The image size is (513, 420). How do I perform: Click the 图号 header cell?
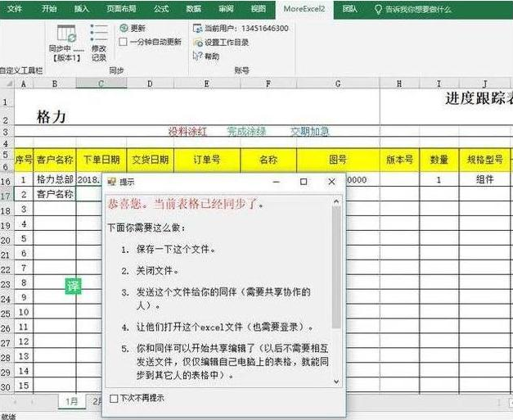click(x=338, y=160)
